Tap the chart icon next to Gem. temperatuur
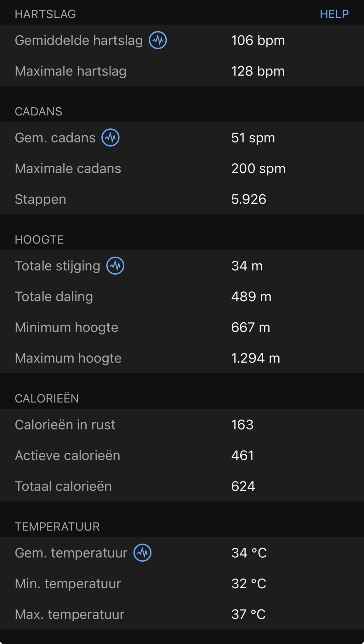Screen dimensions: 364x644 pyautogui.click(x=143, y=553)
